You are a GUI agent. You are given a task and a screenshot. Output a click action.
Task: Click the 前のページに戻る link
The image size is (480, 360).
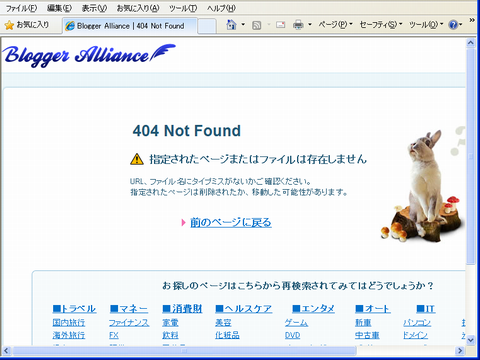pyautogui.click(x=231, y=222)
